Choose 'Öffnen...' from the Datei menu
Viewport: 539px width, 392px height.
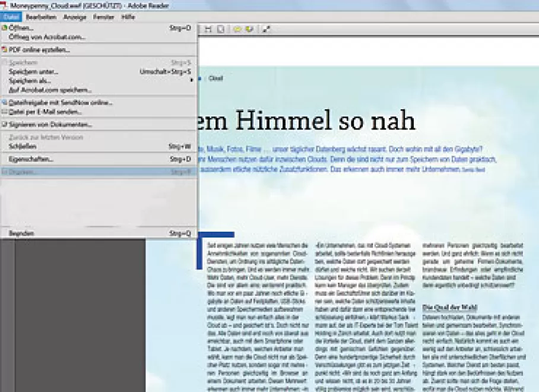[x=21, y=28]
